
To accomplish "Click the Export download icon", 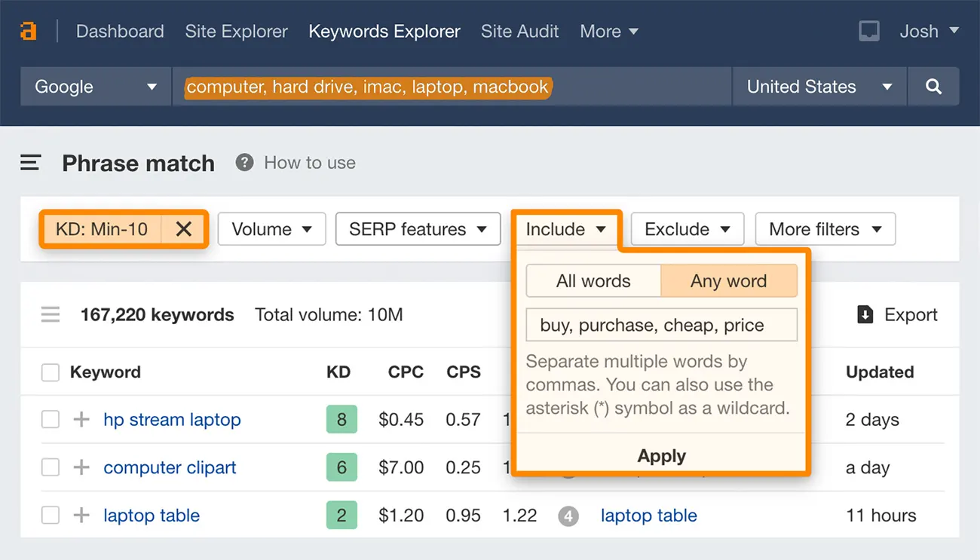I will click(x=865, y=315).
